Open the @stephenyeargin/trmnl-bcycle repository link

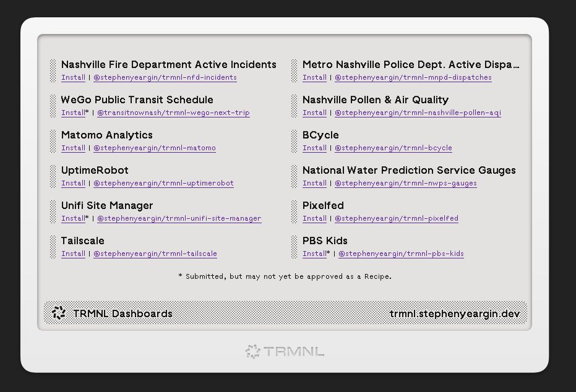(393, 148)
